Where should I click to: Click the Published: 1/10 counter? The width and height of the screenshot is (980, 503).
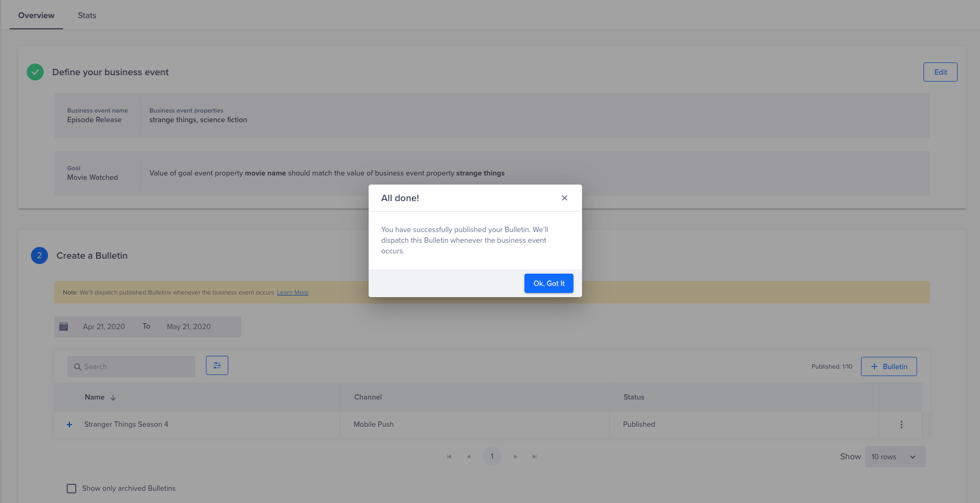832,366
